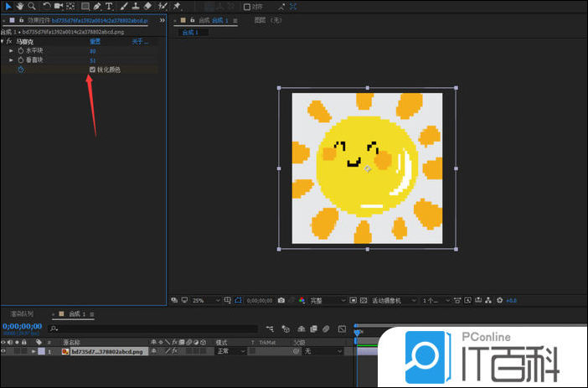Toggle stopwatch for 水平块 property
The height and width of the screenshot is (388, 588).
(x=20, y=51)
